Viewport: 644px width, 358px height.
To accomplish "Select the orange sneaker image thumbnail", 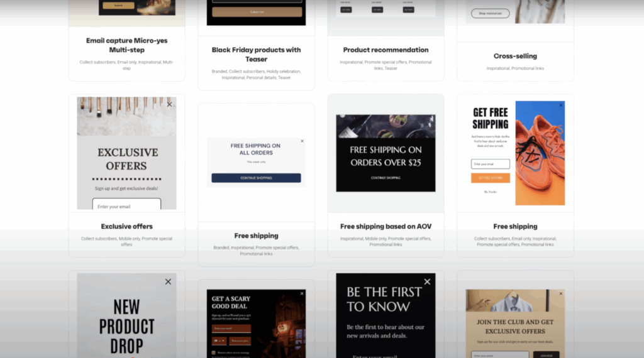I will point(540,153).
